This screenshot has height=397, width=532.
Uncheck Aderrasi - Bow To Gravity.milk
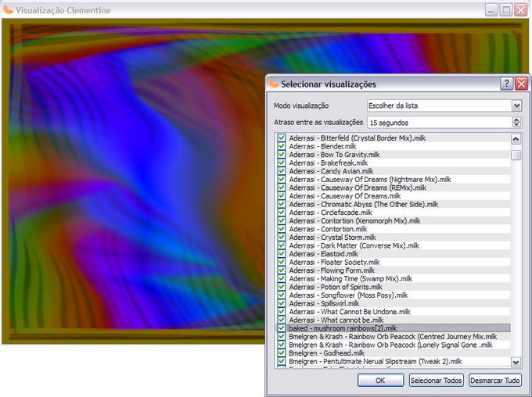[x=282, y=154]
